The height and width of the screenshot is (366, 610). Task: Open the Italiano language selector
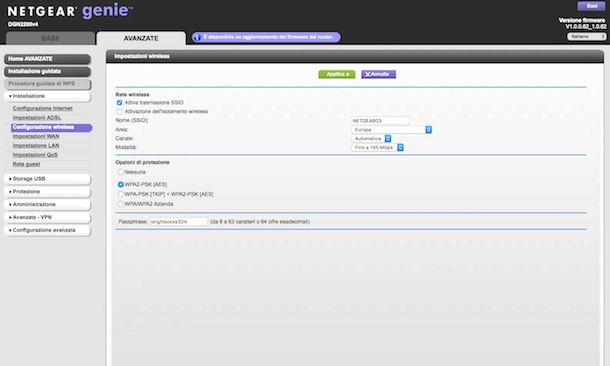pyautogui.click(x=587, y=37)
